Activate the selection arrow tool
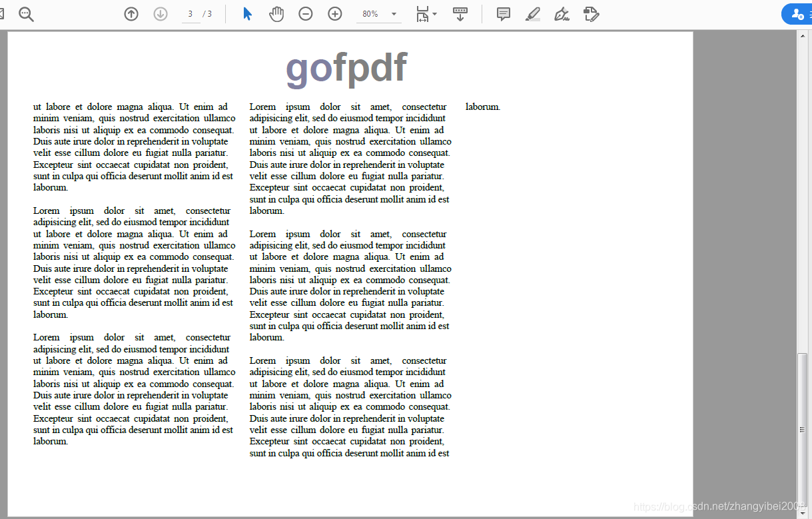The image size is (812, 519). pyautogui.click(x=247, y=14)
